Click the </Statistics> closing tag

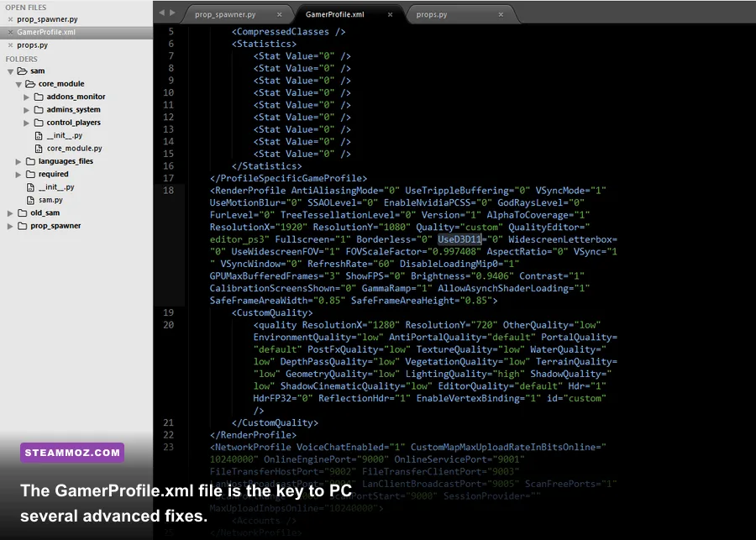click(x=266, y=165)
